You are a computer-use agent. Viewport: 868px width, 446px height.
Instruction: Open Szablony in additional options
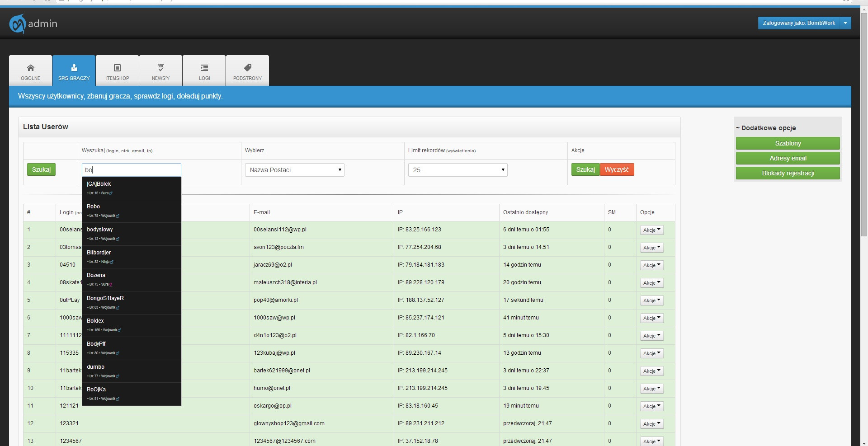click(788, 143)
